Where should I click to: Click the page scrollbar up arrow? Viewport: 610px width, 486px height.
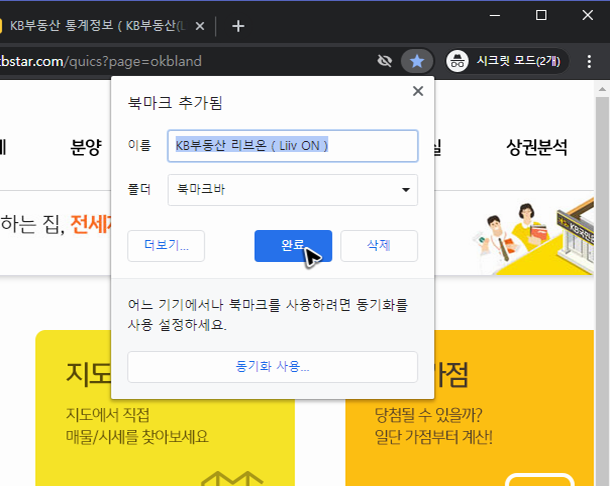click(x=602, y=89)
